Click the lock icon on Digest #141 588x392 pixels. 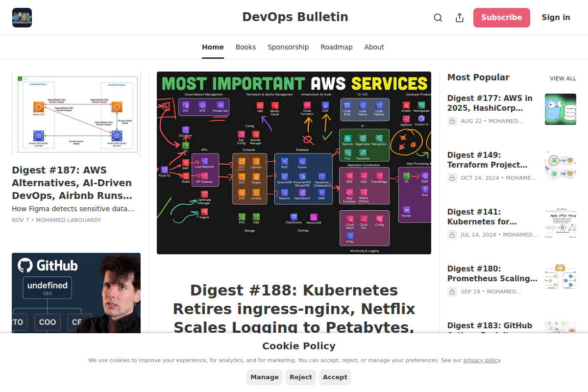click(452, 234)
